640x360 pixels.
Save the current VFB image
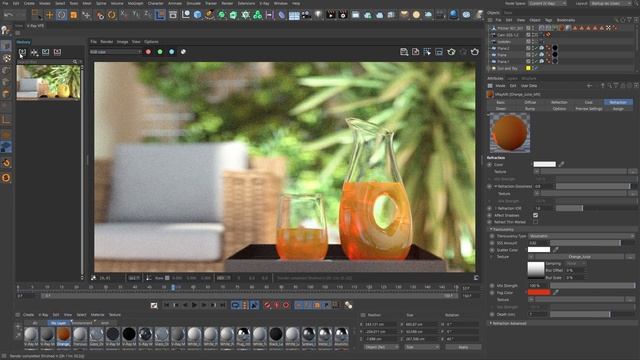click(404, 52)
